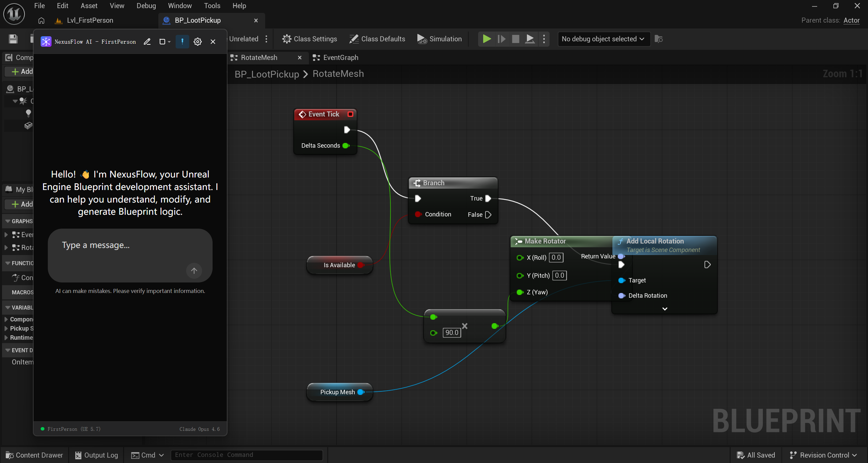Click the Actor parent class link
Viewport: 868px width, 463px height.
pos(851,21)
